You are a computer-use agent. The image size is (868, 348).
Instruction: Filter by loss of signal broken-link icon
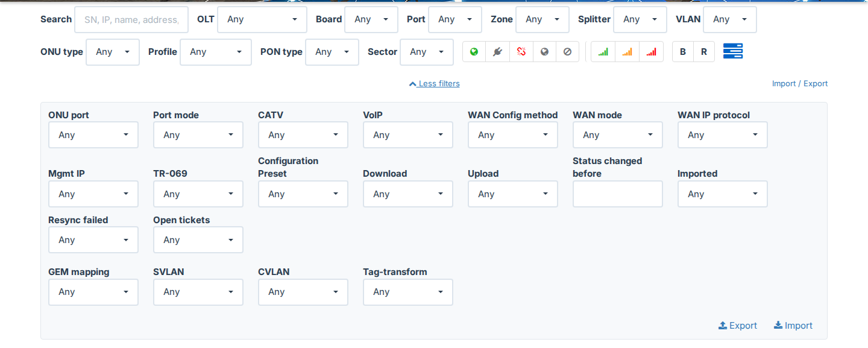coord(521,52)
